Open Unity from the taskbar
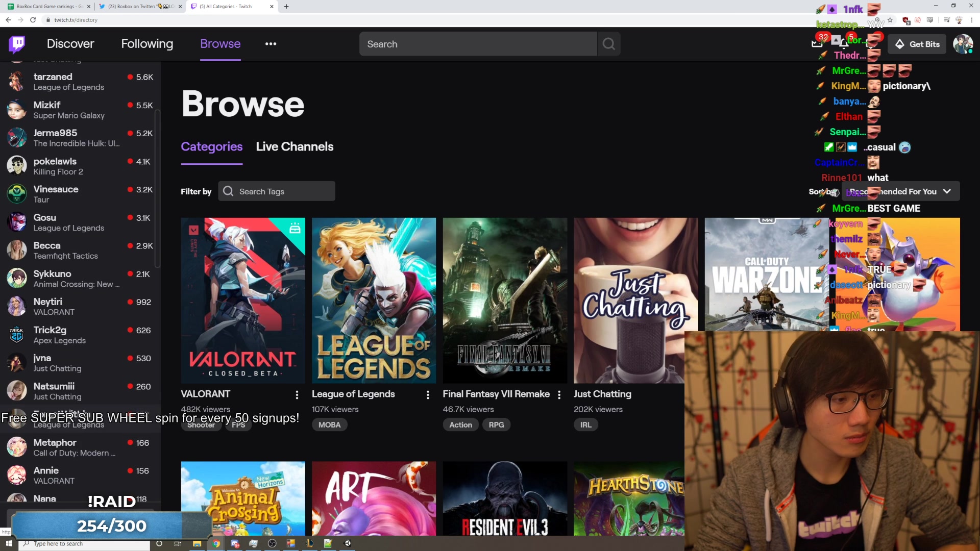This screenshot has width=980, height=551. tap(348, 543)
